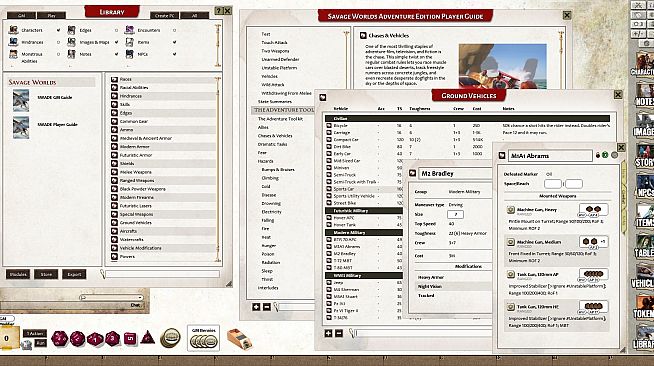Toggle the Items checkbox in Library
Image resolution: width=654 pixels, height=366 pixels.
click(174, 42)
